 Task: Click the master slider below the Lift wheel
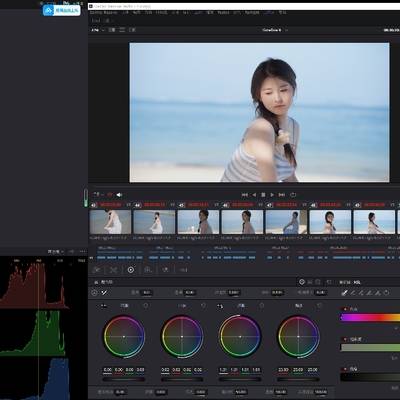[x=124, y=379]
